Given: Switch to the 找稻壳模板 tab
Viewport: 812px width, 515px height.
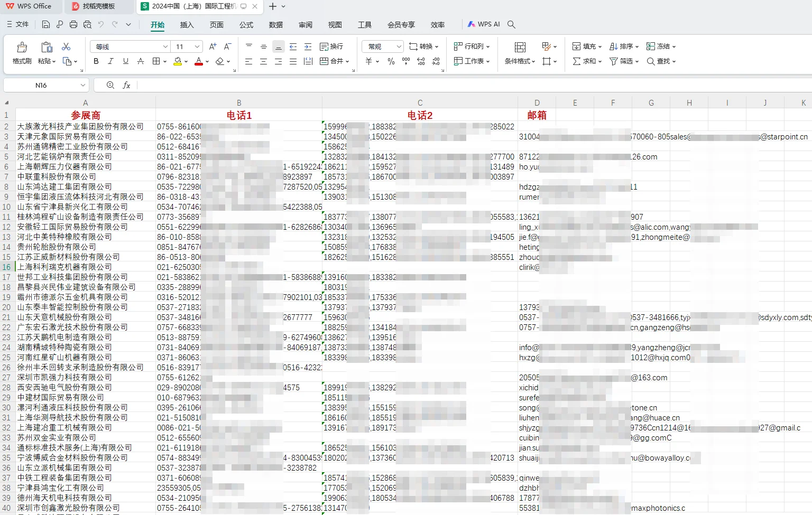Looking at the screenshot, I should (x=98, y=6).
